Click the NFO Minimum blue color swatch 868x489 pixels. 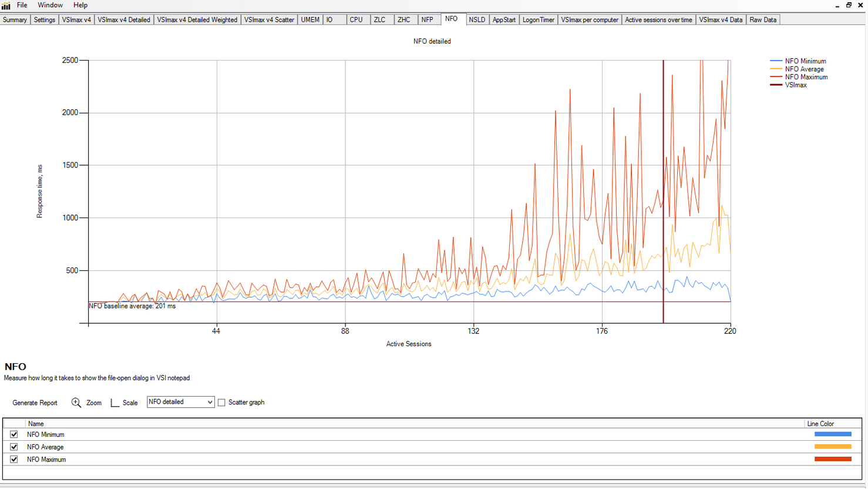pos(833,434)
